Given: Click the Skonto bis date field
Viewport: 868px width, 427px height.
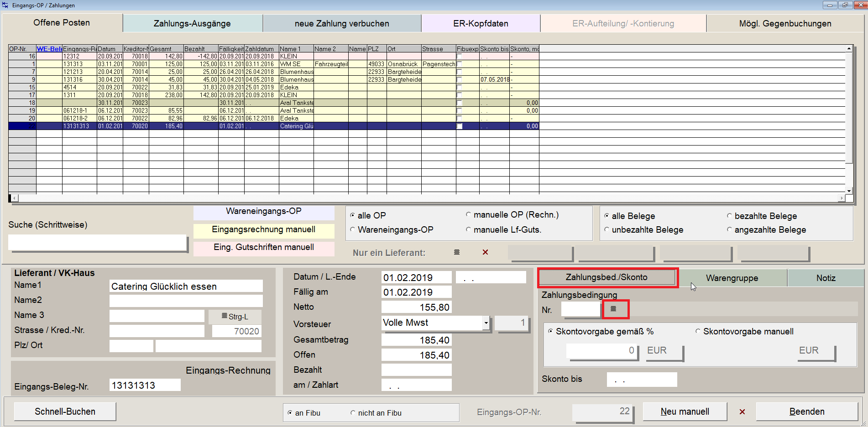Looking at the screenshot, I should point(642,379).
